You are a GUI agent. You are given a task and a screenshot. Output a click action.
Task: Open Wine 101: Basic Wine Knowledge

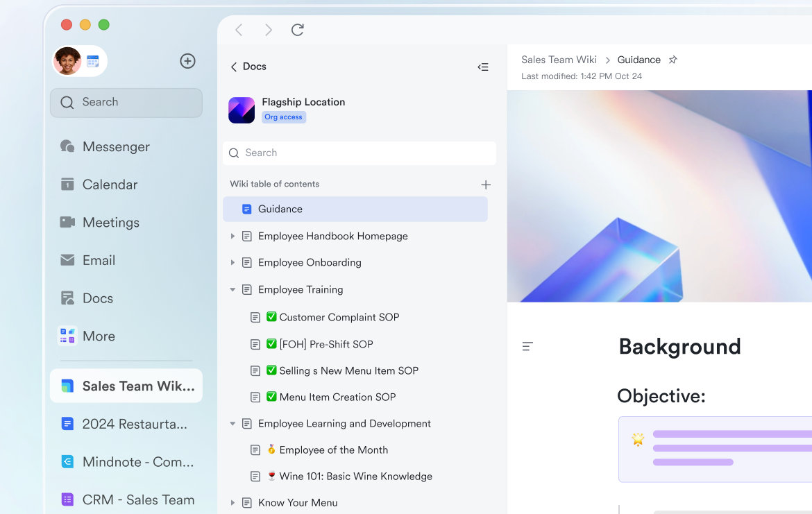[x=355, y=477]
